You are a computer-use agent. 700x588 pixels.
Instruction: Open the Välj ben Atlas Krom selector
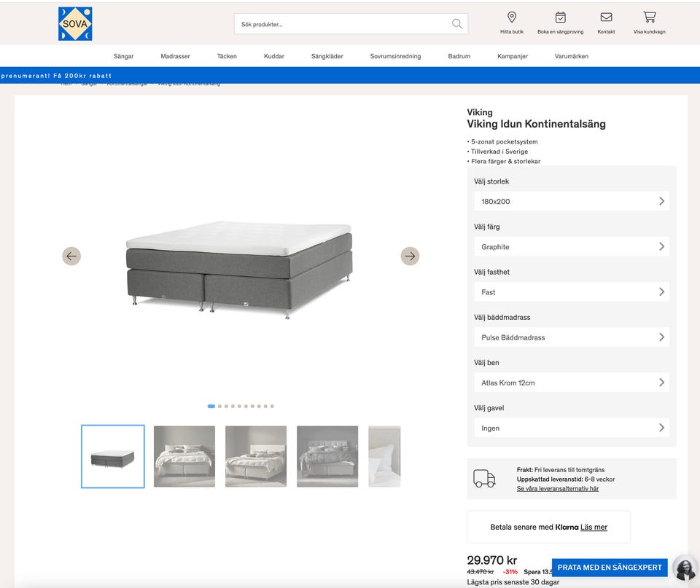[x=571, y=383]
